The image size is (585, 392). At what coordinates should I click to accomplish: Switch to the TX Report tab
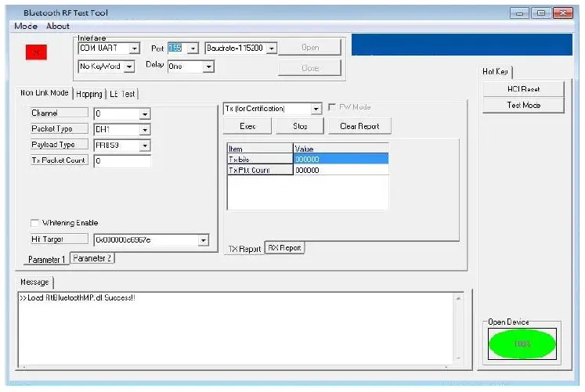pos(244,249)
